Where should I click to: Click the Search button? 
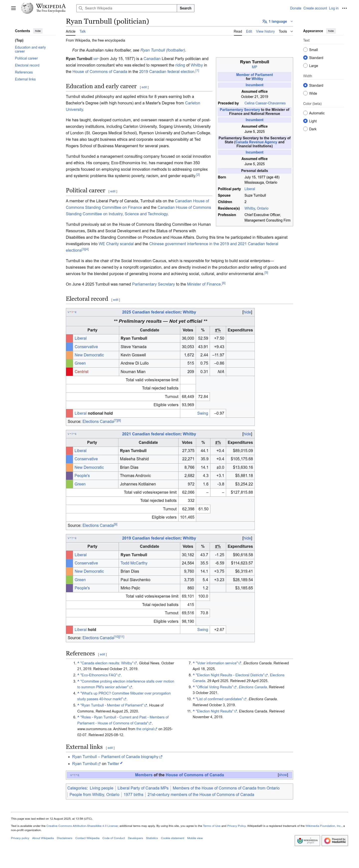[185, 8]
